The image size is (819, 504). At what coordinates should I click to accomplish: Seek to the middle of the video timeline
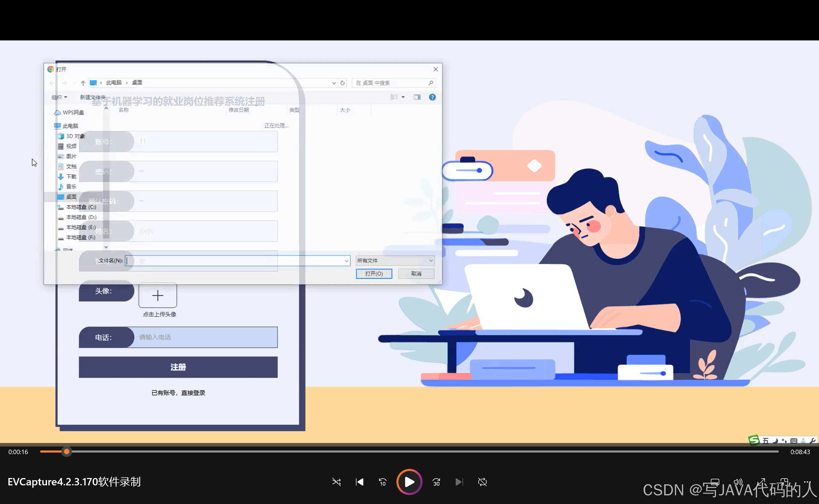click(409, 452)
